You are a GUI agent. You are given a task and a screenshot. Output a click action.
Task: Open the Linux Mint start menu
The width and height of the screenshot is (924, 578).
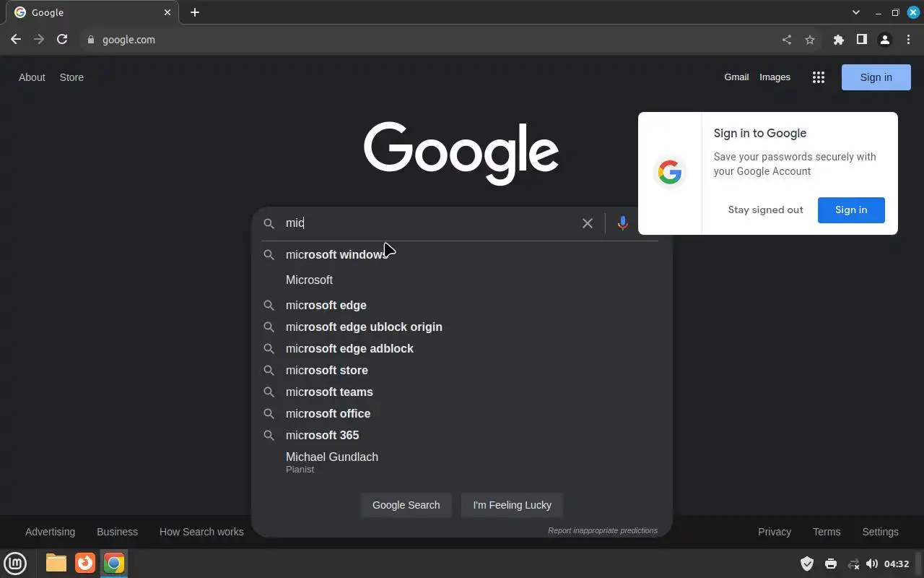coord(15,563)
